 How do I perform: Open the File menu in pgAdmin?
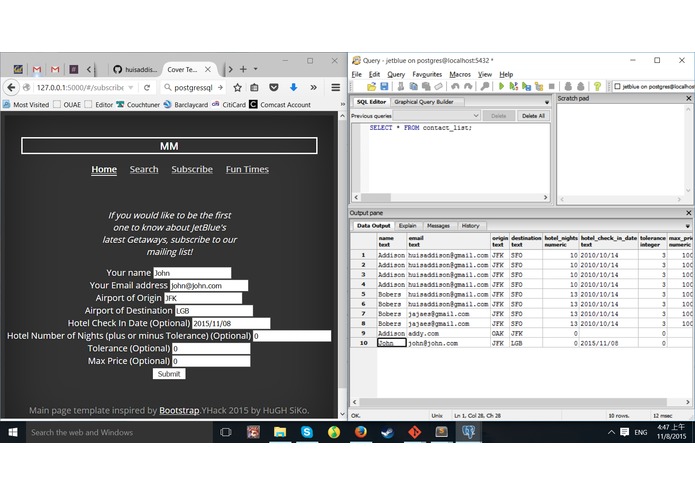coord(356,74)
